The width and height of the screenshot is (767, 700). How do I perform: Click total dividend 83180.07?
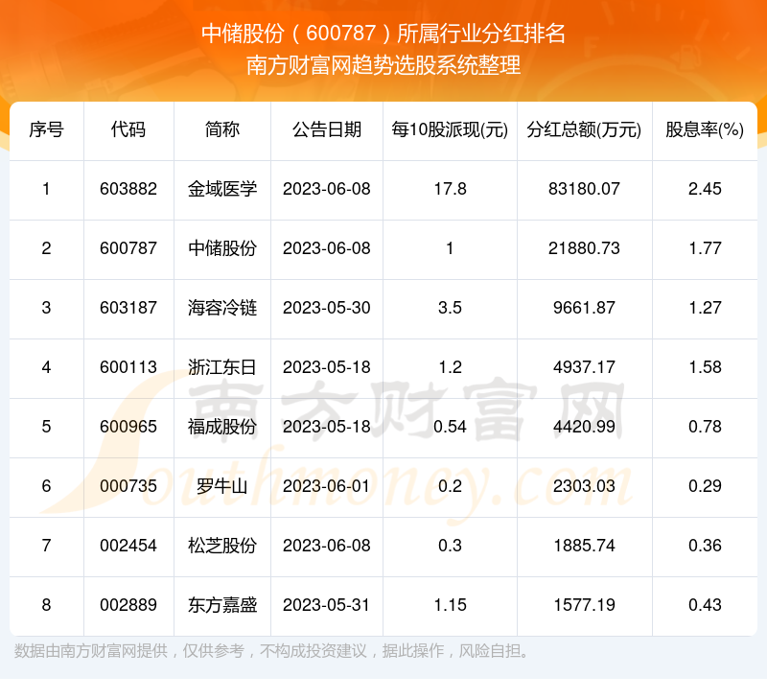584,189
